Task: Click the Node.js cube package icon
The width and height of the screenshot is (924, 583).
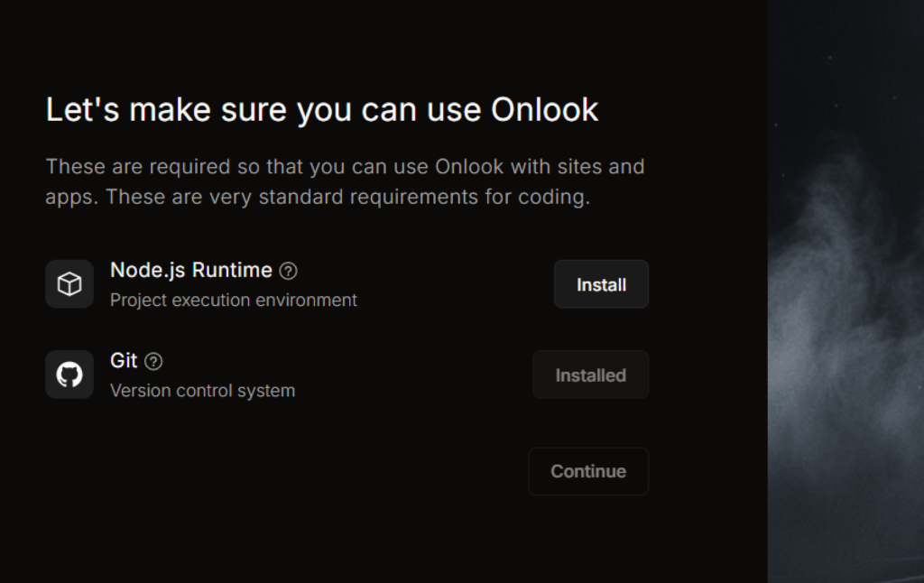Action: [69, 284]
